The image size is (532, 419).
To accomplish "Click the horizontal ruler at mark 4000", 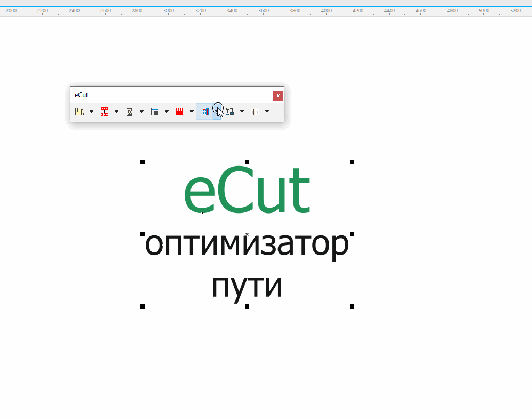I will [x=327, y=11].
